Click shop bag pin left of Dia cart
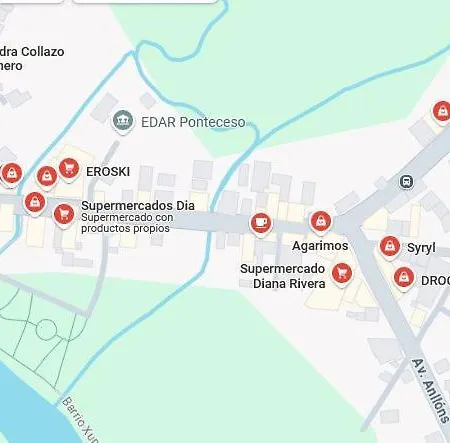Image resolution: width=450 pixels, height=443 pixels. [35, 202]
